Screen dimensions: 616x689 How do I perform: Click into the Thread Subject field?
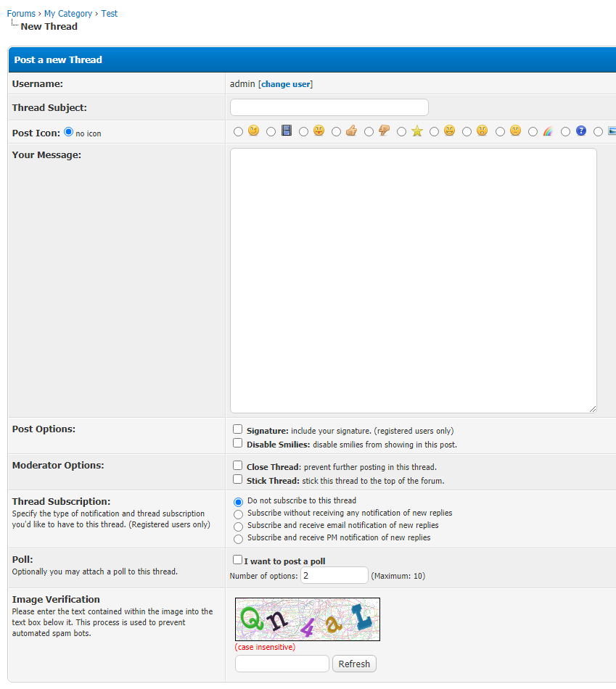pos(329,107)
